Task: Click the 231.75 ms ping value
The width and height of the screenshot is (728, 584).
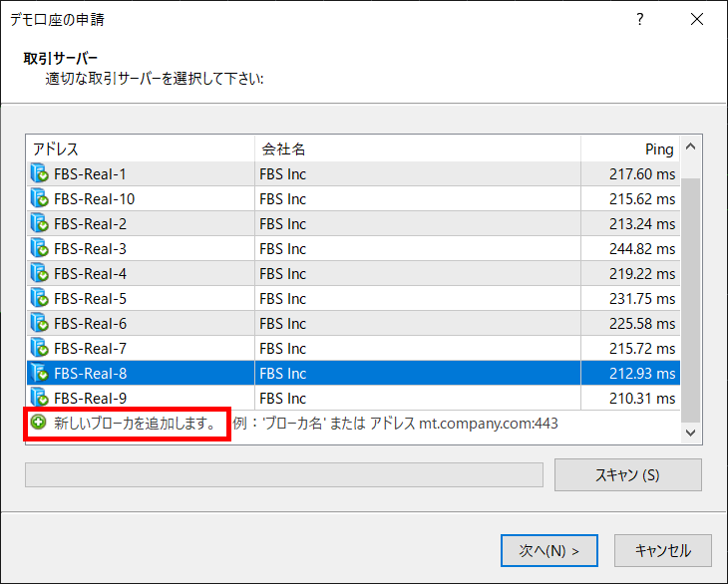Action: point(642,299)
